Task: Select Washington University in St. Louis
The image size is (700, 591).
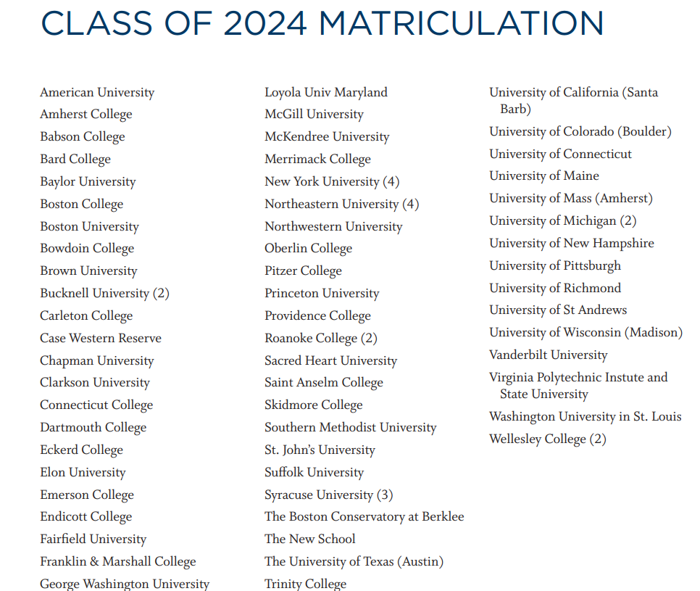Action: [586, 417]
